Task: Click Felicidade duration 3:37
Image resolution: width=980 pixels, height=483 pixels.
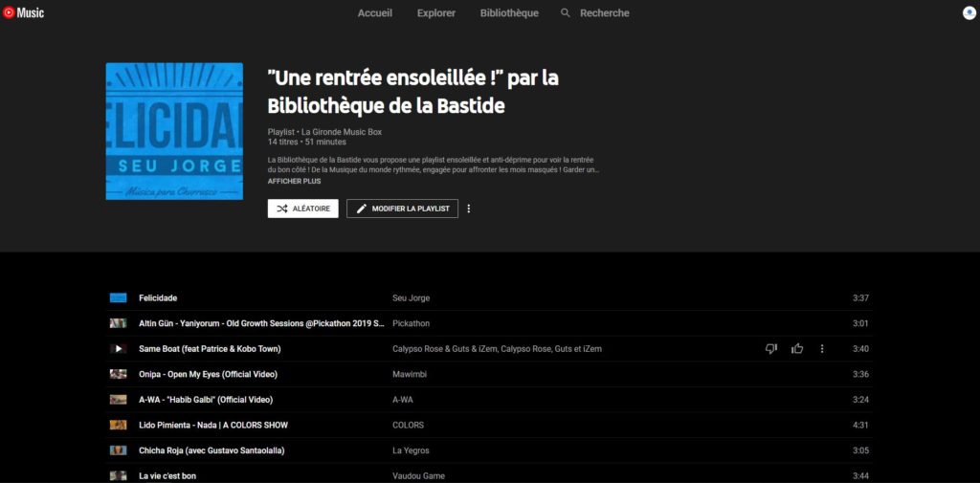Action: pyautogui.click(x=860, y=298)
